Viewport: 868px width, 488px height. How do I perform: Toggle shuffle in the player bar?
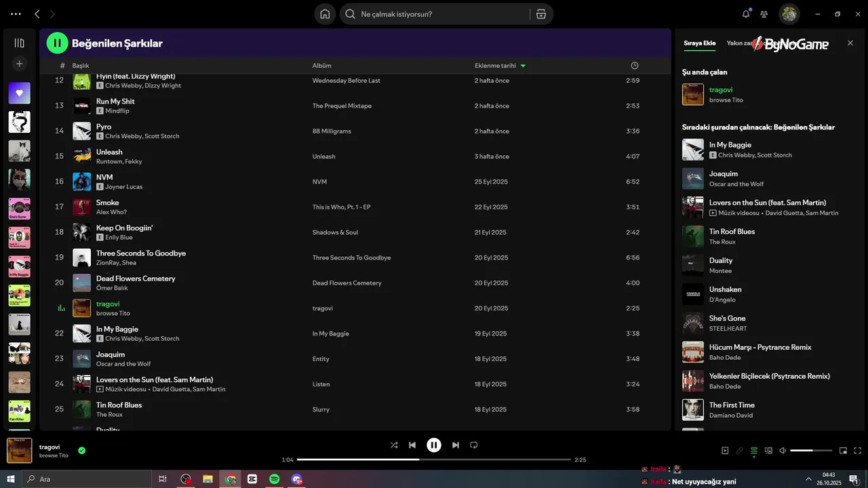[x=394, y=445]
